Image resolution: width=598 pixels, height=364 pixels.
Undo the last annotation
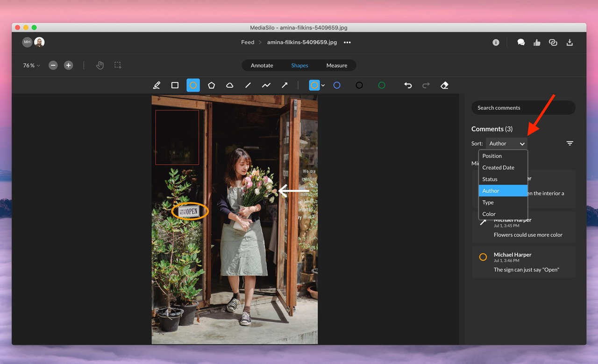click(x=408, y=85)
